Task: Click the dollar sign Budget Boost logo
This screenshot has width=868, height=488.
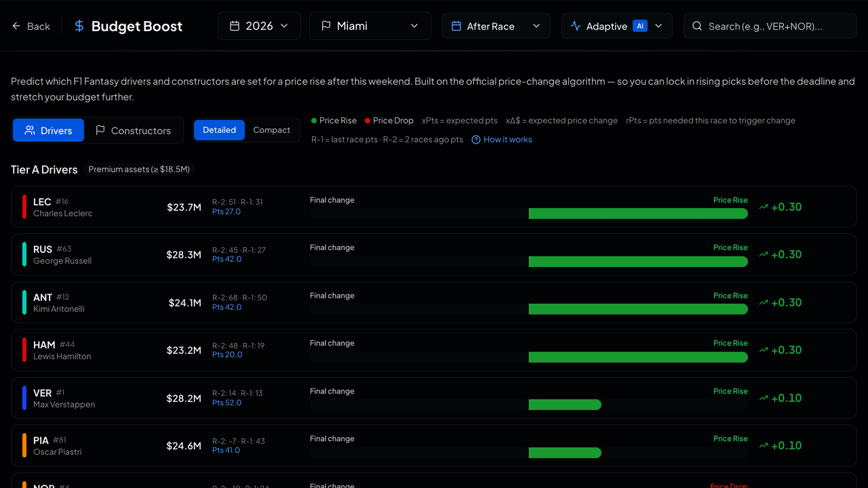Action: pos(79,26)
